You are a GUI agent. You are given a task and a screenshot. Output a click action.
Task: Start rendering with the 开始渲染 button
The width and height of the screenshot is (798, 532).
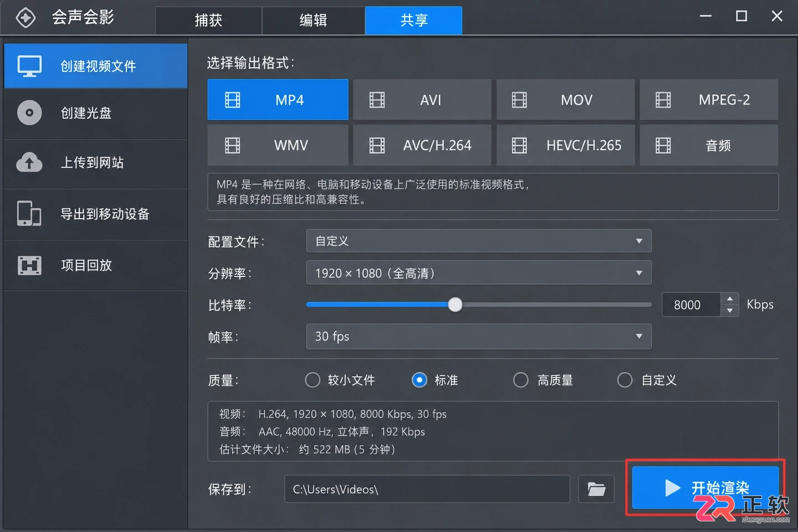[705, 488]
